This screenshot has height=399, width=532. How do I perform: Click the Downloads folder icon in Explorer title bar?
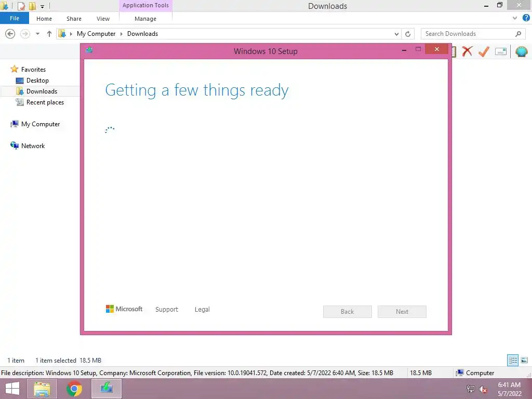click(x=4, y=6)
